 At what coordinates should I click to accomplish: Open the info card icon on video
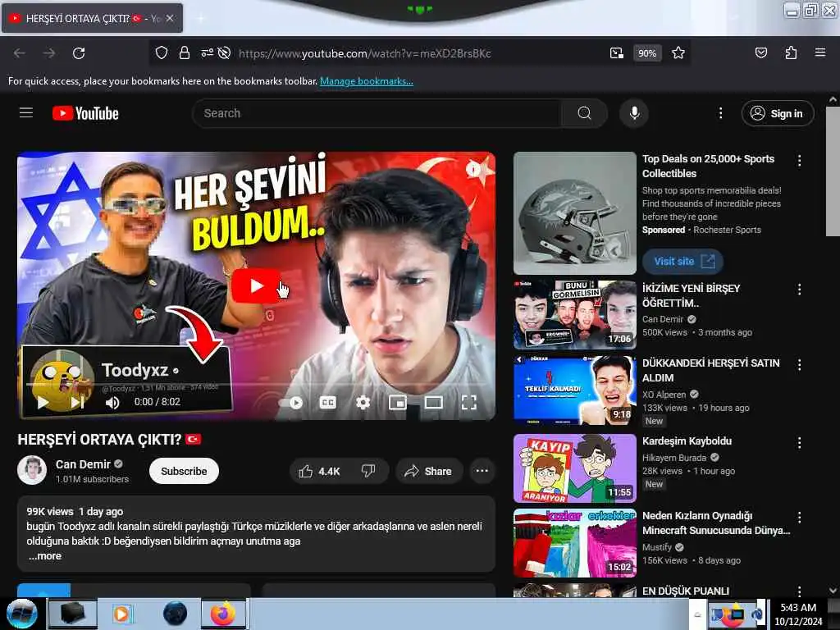[473, 169]
